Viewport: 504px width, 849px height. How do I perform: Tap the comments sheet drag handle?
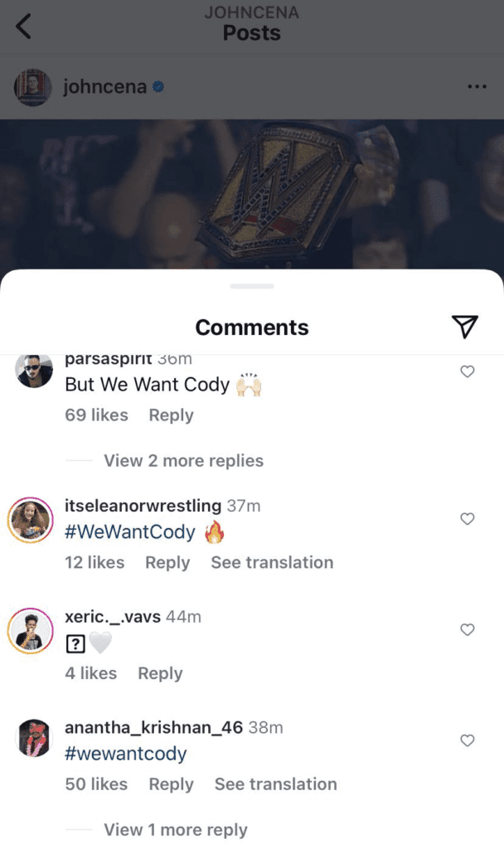pos(252,286)
